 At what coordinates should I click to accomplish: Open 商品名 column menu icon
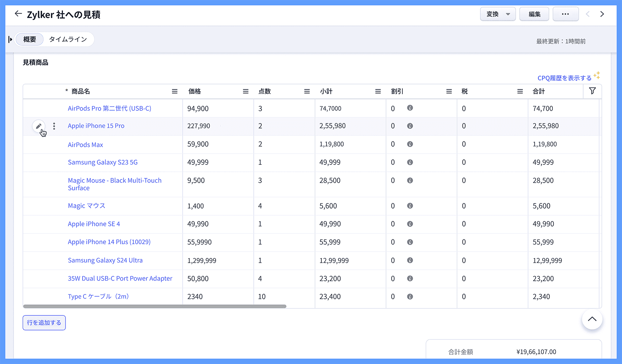tap(175, 91)
